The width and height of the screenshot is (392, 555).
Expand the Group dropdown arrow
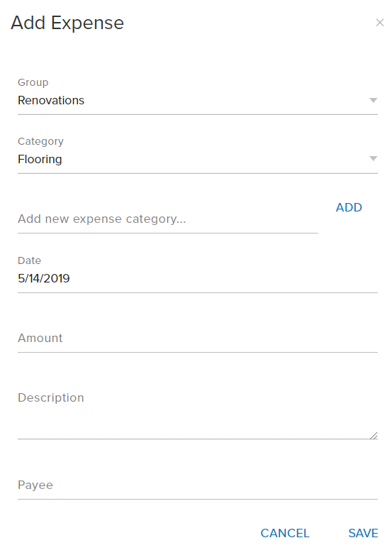coord(374,101)
